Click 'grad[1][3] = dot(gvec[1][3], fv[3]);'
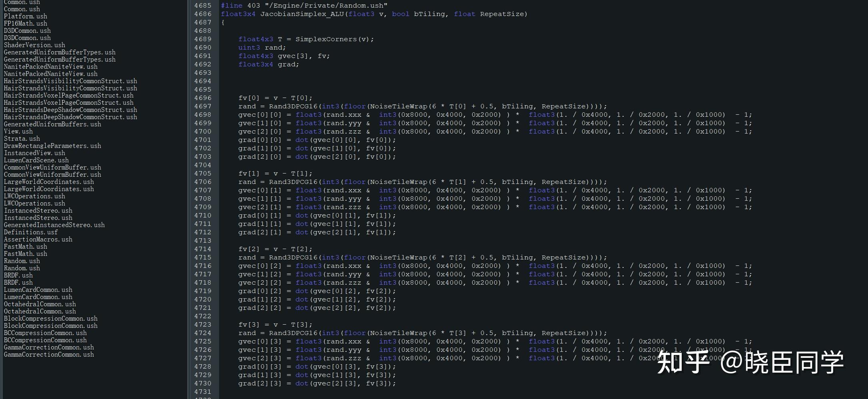 (x=317, y=375)
